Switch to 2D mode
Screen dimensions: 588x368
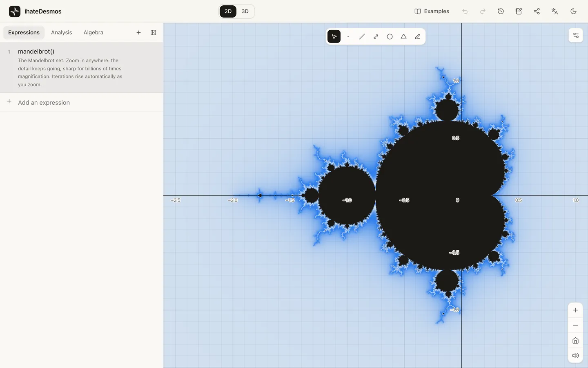pos(228,11)
